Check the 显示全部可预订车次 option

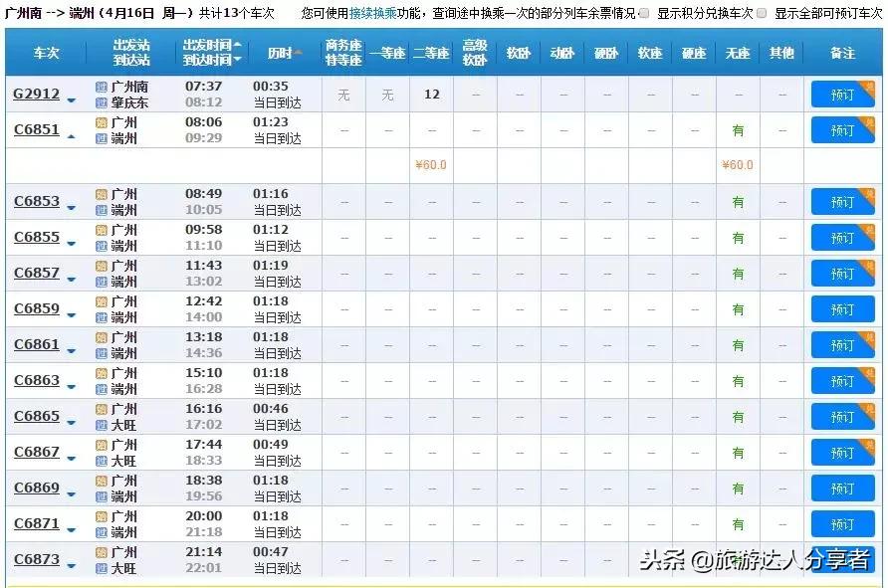tap(762, 13)
